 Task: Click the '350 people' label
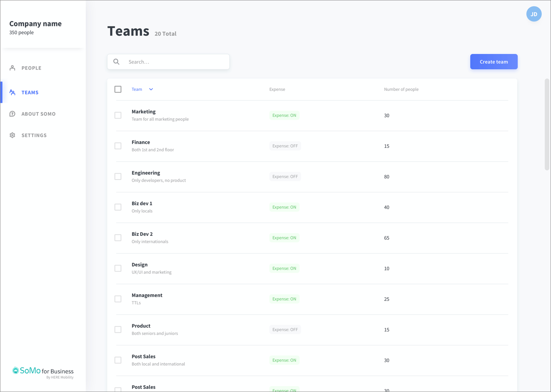click(21, 33)
